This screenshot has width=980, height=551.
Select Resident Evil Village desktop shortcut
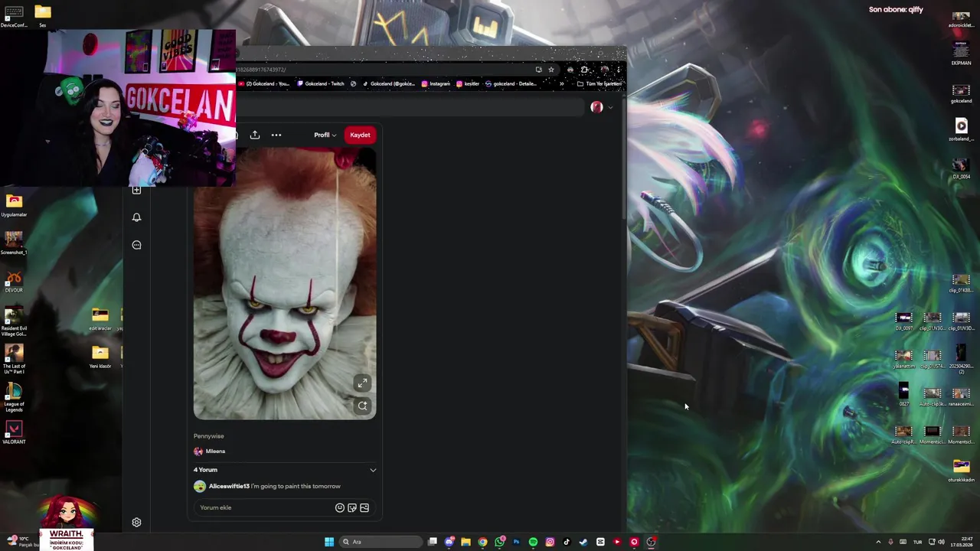(14, 321)
